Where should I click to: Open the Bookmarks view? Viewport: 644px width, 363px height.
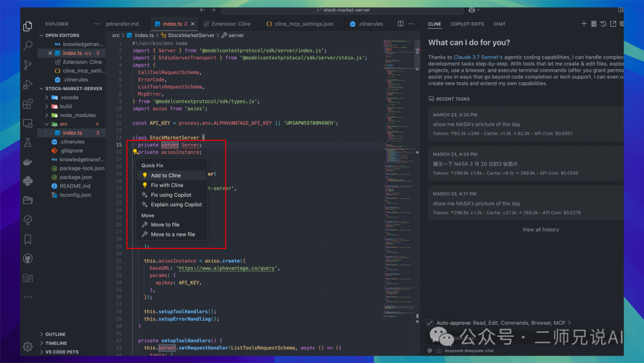pyautogui.click(x=27, y=239)
